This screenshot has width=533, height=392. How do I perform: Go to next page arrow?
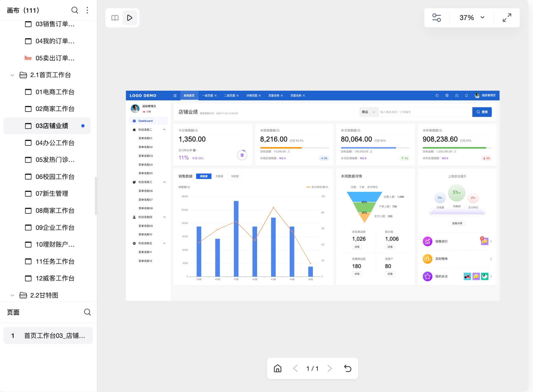(330, 368)
